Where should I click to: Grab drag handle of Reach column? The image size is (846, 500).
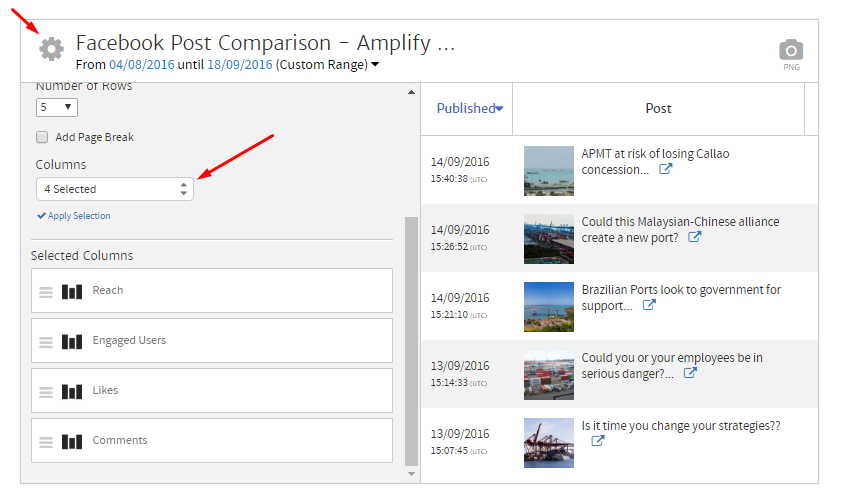pyautogui.click(x=45, y=291)
